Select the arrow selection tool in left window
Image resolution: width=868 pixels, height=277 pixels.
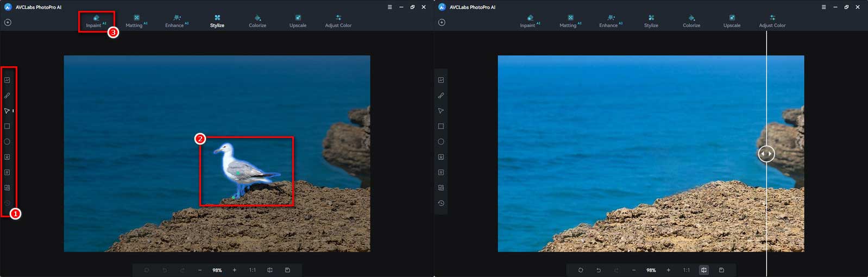point(7,111)
